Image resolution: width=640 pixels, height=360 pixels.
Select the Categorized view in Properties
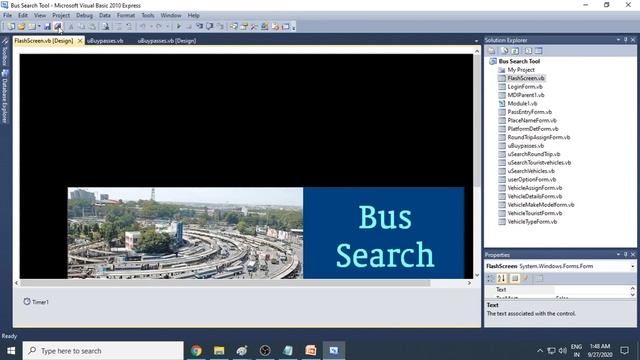click(x=491, y=278)
